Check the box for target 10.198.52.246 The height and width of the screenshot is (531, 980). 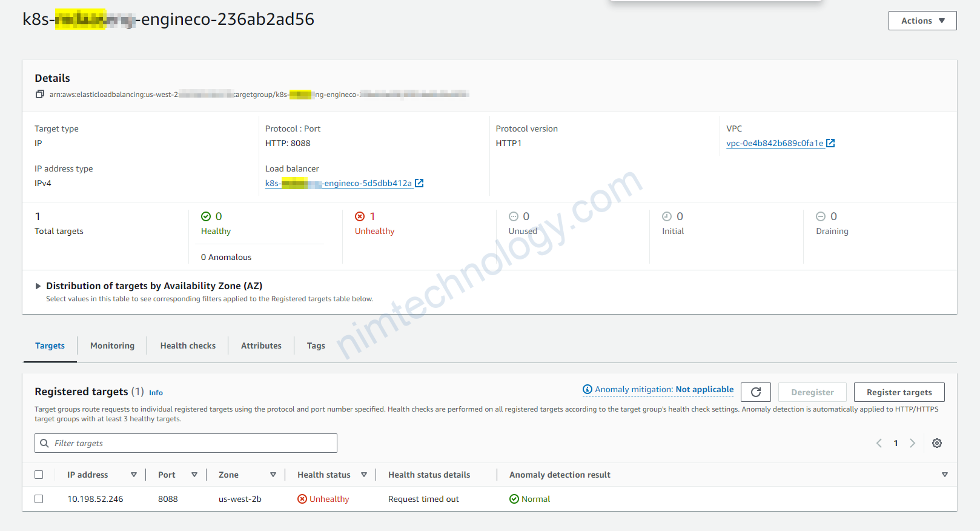(39, 499)
